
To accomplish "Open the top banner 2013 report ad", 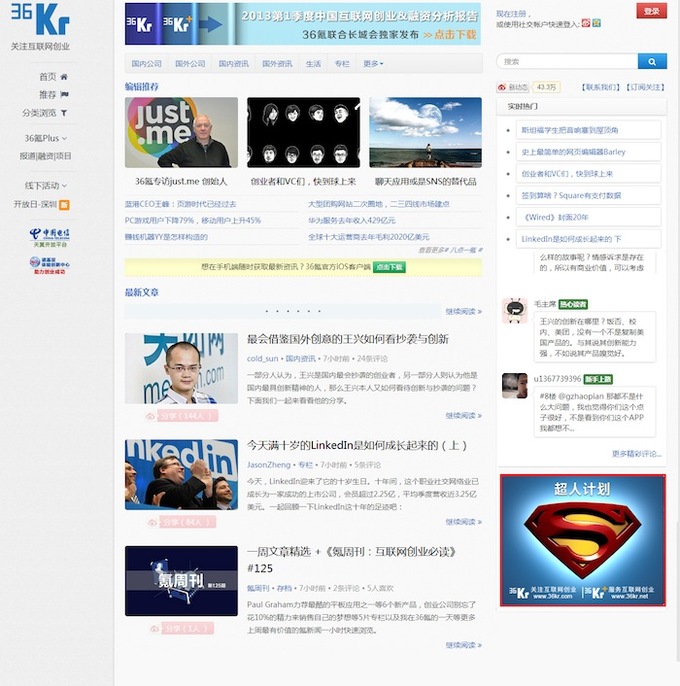I will pos(303,24).
